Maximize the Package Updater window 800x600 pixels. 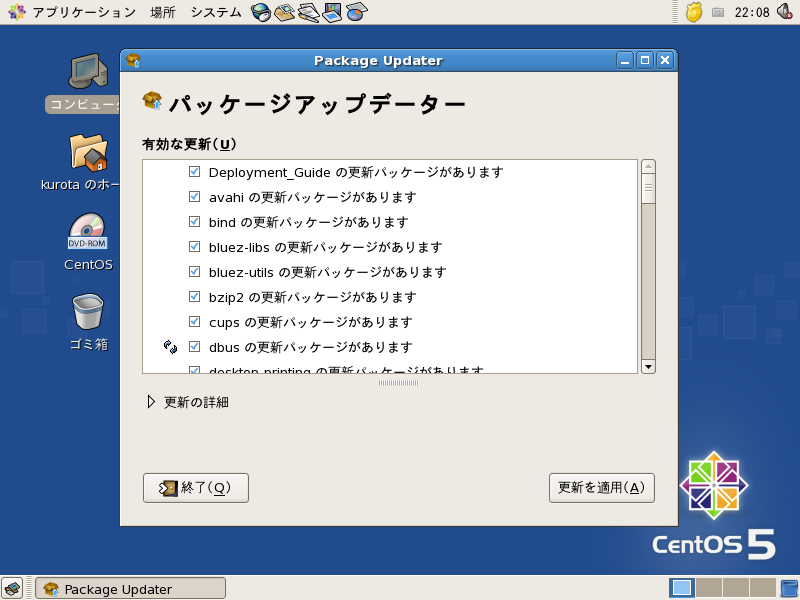point(645,61)
